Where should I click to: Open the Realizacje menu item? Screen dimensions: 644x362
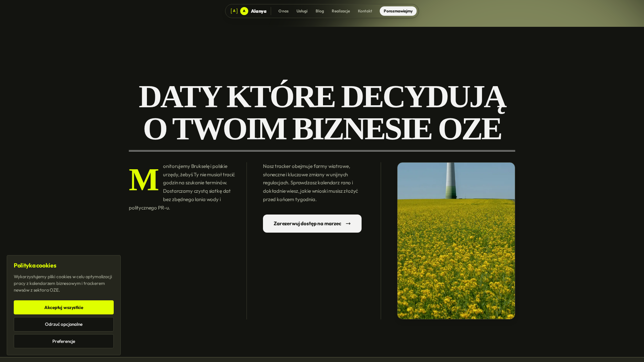341,11
